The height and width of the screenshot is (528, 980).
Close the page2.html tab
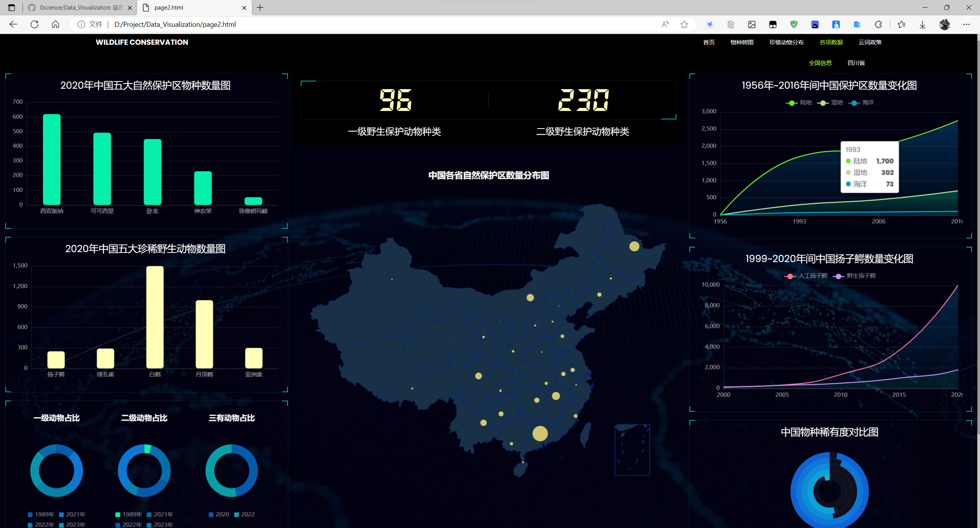click(244, 8)
